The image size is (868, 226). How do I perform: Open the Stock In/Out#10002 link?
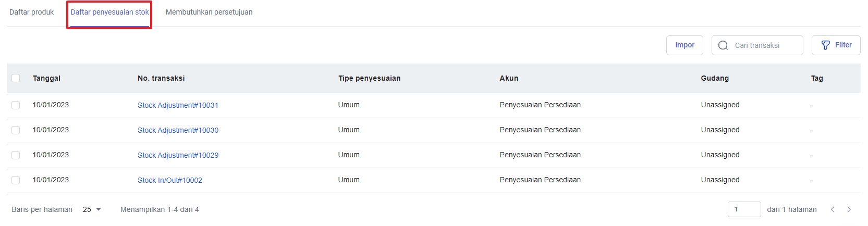(169, 180)
